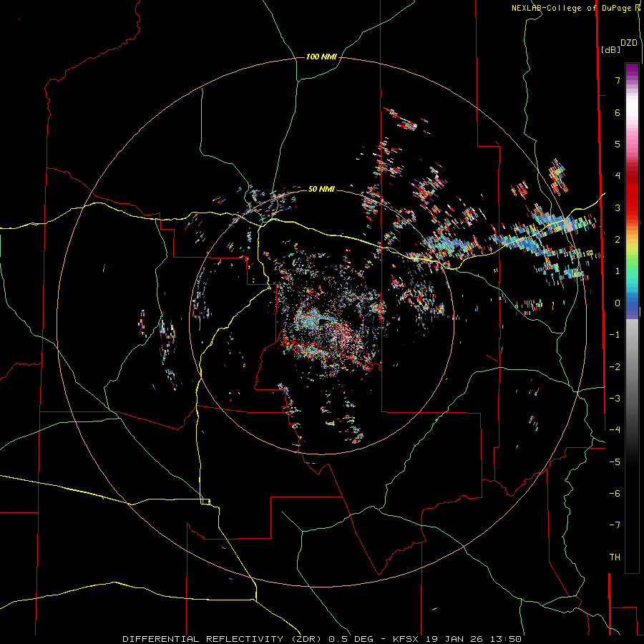Viewport: 644px width, 644px height.
Task: Click the 4 value on the dB scale
Action: point(618,175)
